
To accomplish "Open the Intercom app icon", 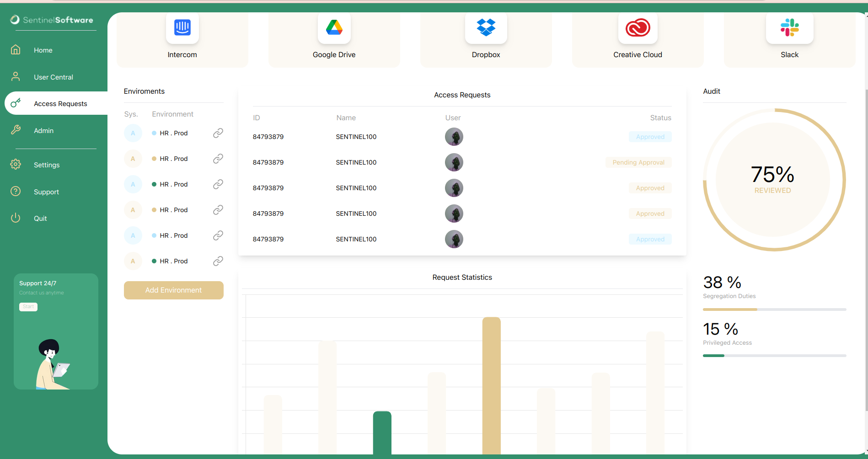I will 182,27.
